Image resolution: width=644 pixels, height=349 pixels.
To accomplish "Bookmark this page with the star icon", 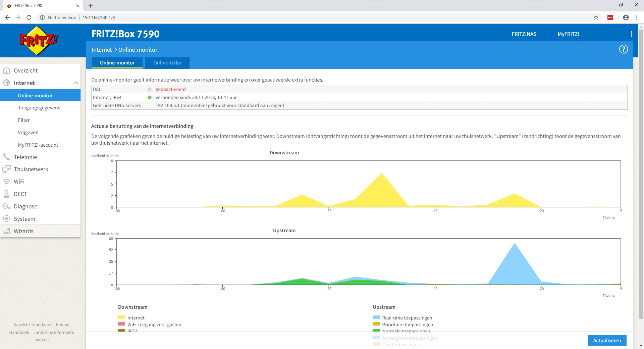I will 596,17.
